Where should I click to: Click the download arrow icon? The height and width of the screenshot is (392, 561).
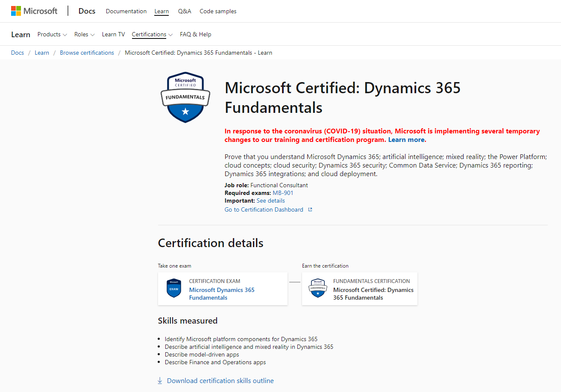(160, 380)
